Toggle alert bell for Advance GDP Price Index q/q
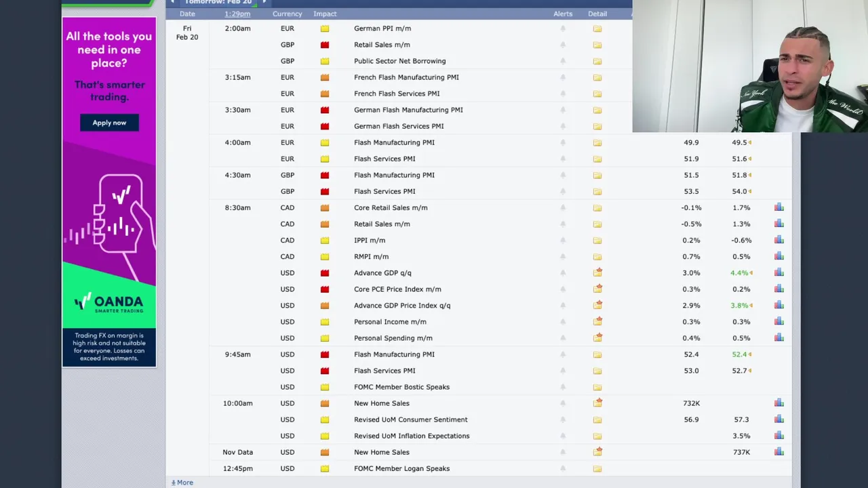The width and height of the screenshot is (868, 488). point(562,305)
